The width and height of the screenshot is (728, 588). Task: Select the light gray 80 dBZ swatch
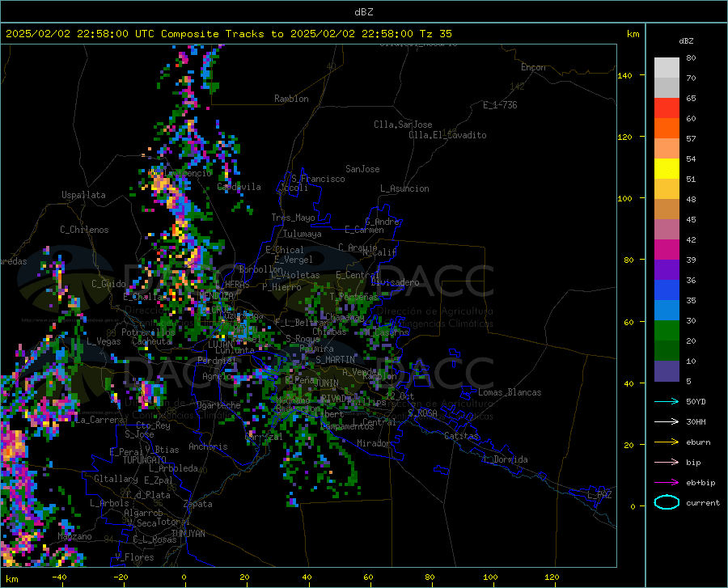pyautogui.click(x=667, y=68)
